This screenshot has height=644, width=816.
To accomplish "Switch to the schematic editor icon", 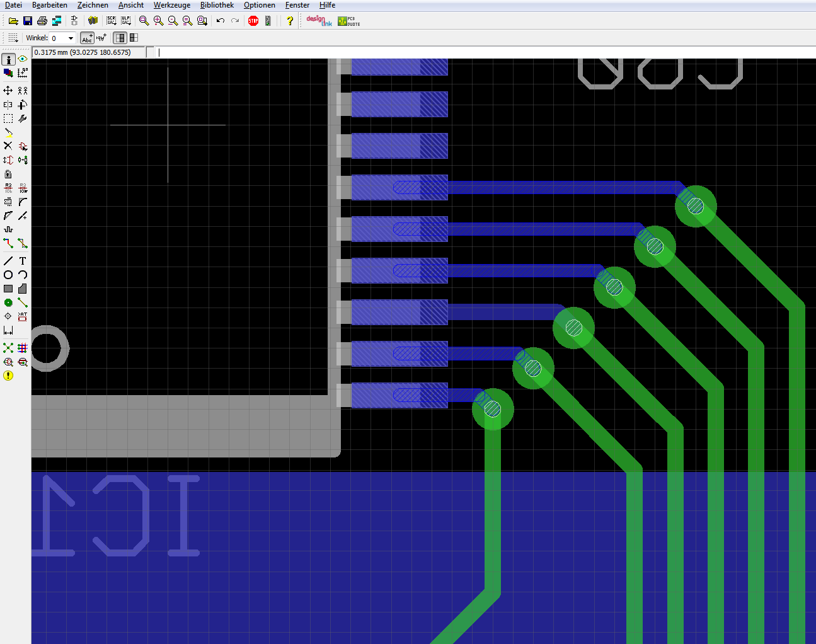I will pos(74,21).
